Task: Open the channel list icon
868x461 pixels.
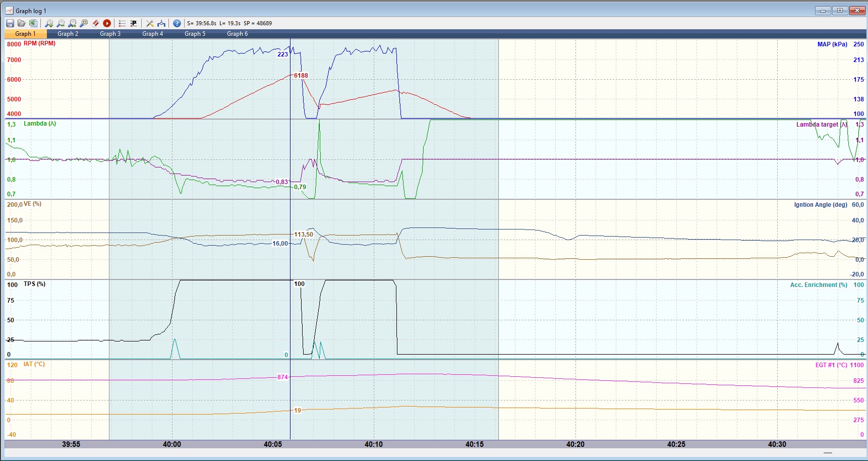Action: click(x=122, y=23)
